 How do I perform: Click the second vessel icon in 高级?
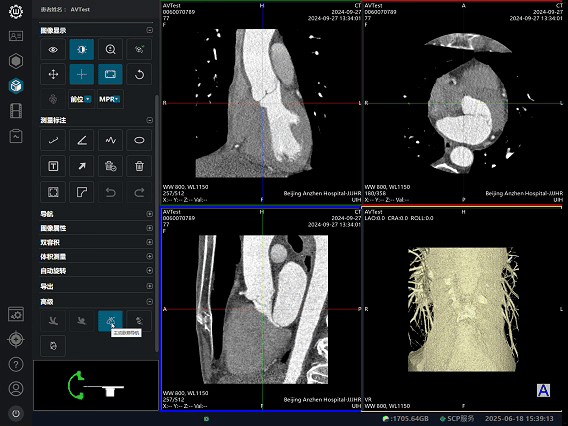82,321
